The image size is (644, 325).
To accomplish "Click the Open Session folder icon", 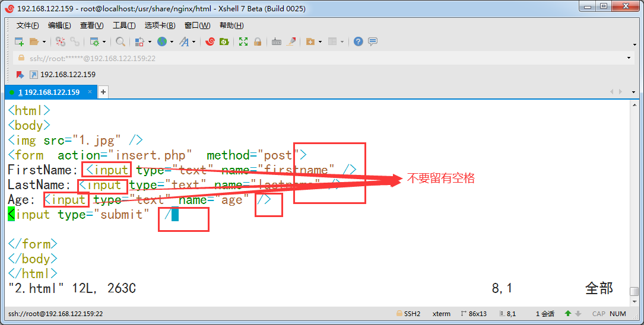I will coord(34,42).
